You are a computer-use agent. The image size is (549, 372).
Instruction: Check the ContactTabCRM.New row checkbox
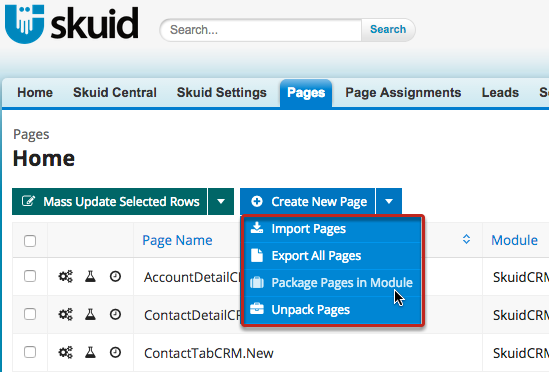(x=30, y=352)
